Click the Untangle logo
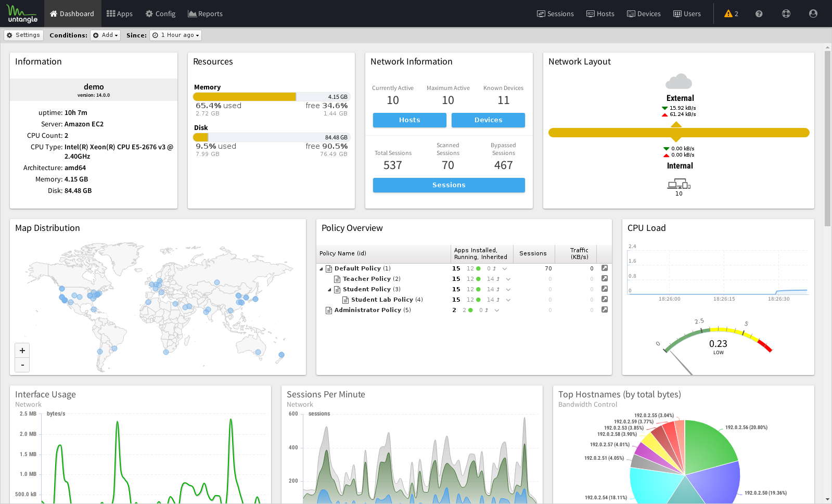This screenshot has width=832, height=504. coord(22,14)
